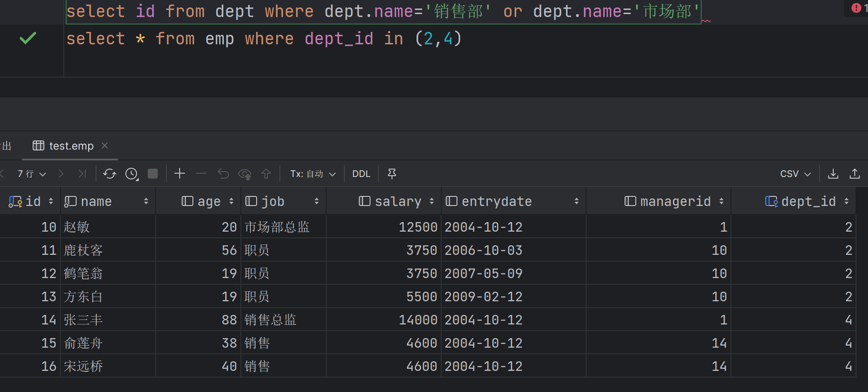
Task: Click the job cell 市场部总监
Action: (284, 227)
